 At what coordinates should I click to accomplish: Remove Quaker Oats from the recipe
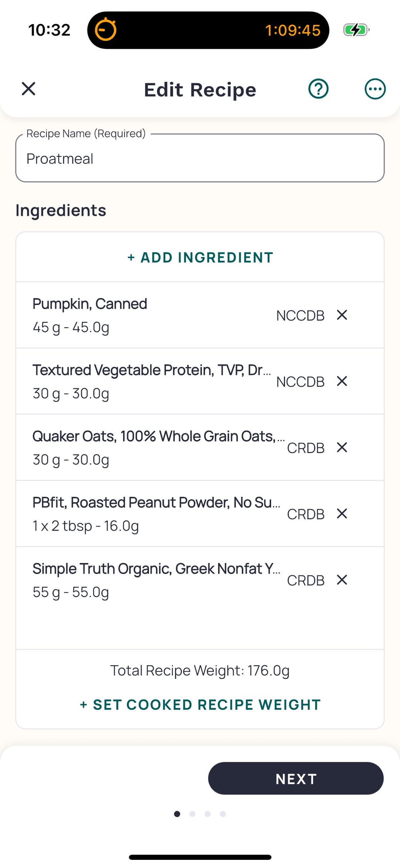pos(342,448)
